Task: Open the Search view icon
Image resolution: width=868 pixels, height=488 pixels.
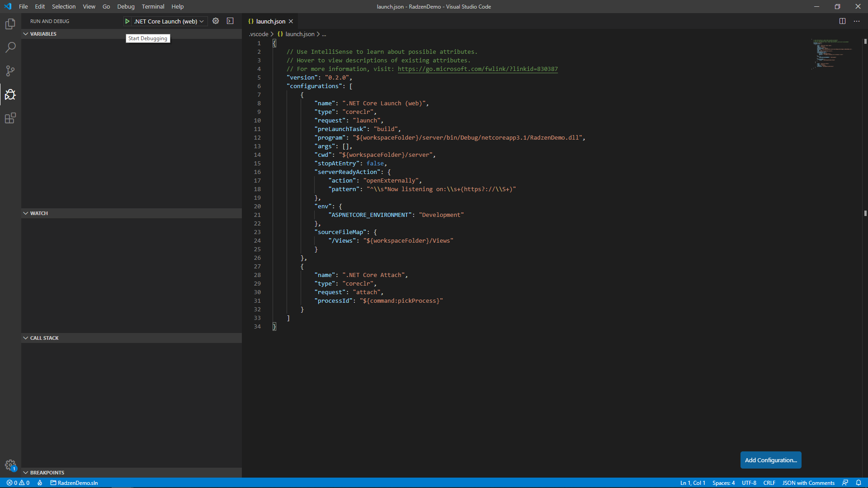Action: point(10,47)
